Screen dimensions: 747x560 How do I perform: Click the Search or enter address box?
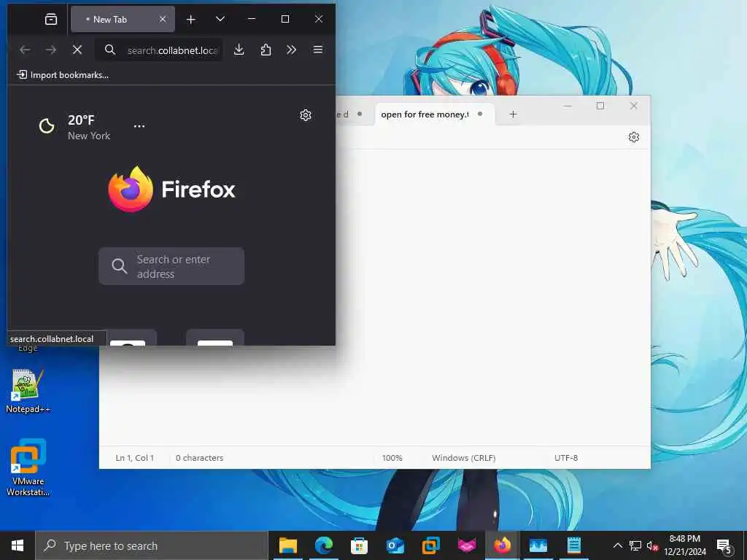pyautogui.click(x=171, y=266)
